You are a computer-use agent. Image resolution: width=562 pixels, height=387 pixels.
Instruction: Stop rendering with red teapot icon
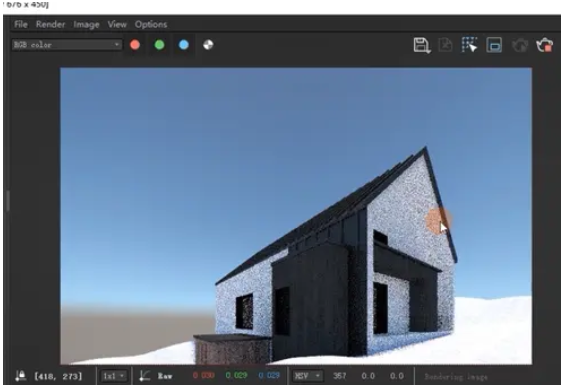[544, 45]
